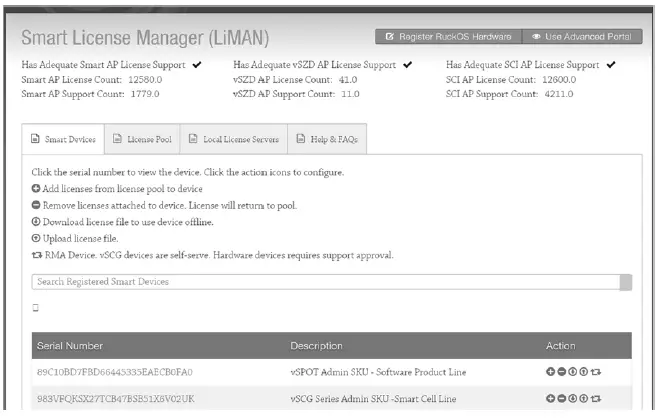659x419 pixels.
Task: Switch to the License Pool tab
Action: (x=144, y=139)
